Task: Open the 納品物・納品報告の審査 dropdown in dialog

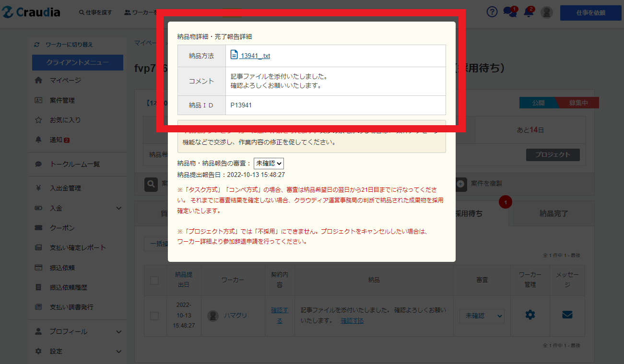Action: [269, 164]
